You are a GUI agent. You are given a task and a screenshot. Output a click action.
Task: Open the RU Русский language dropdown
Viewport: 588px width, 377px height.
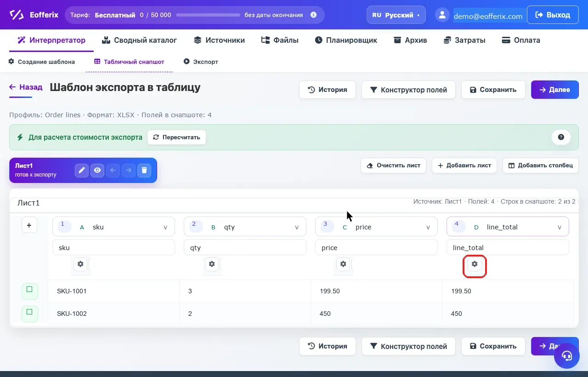(396, 15)
